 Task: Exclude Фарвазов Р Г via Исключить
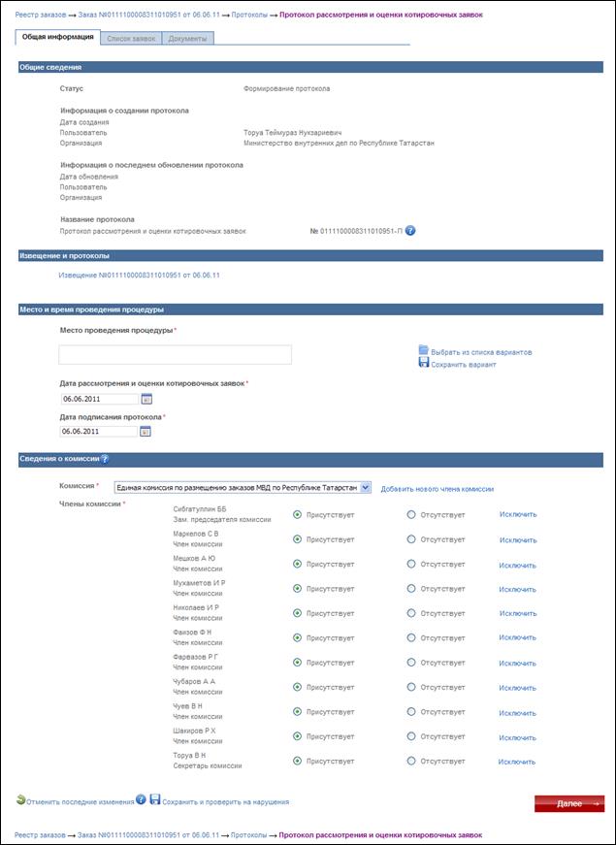[x=517, y=664]
